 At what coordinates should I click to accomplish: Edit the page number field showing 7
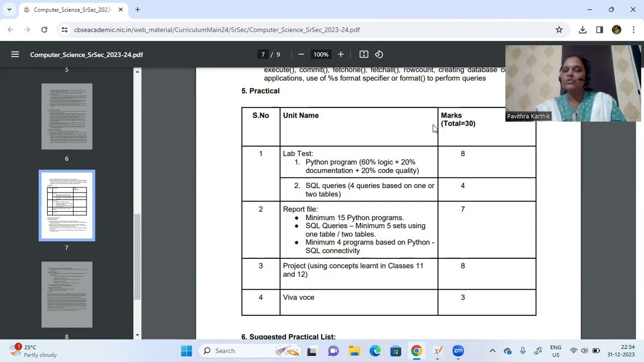263,54
